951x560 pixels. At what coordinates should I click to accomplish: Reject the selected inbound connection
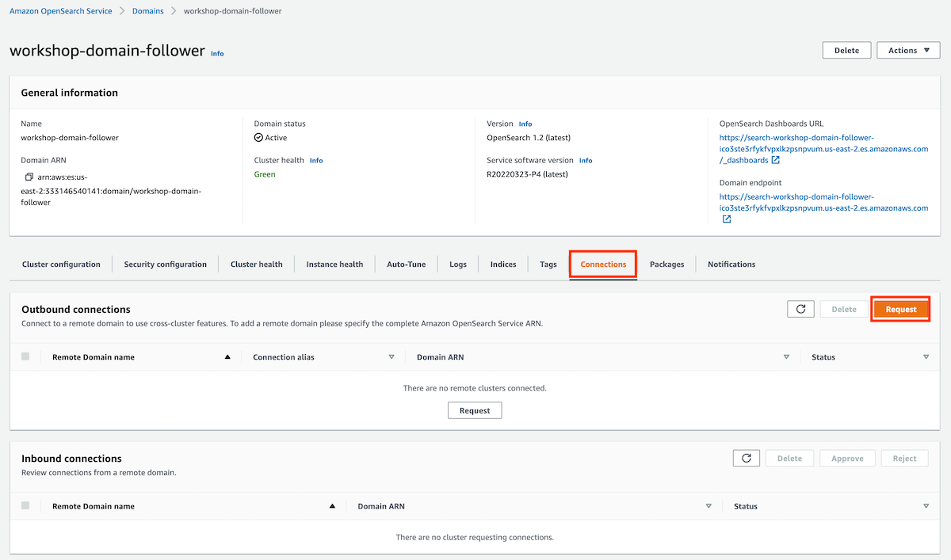[904, 458]
